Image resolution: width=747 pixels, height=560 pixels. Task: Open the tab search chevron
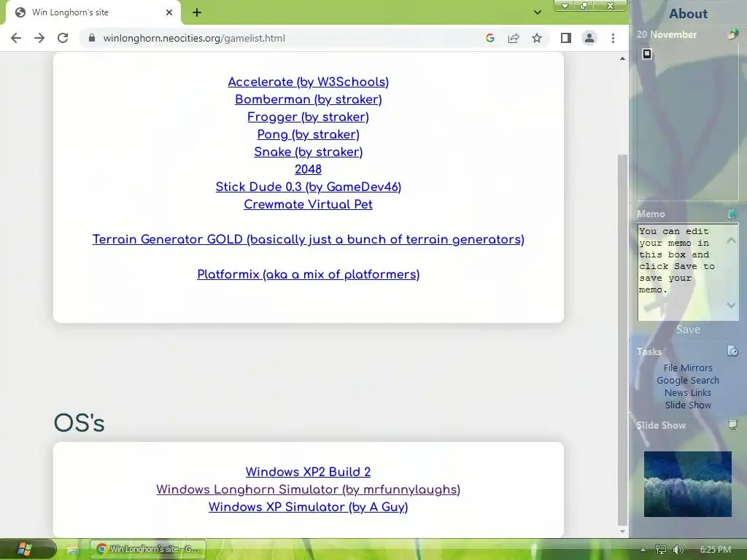(x=538, y=12)
